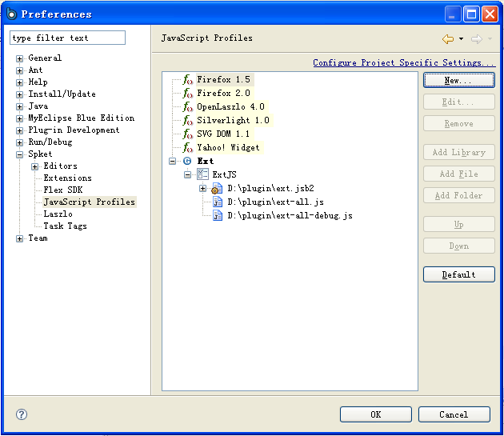Viewport: 504px width, 436px height.
Task: Collapse the Ext profile node
Action: [x=172, y=161]
